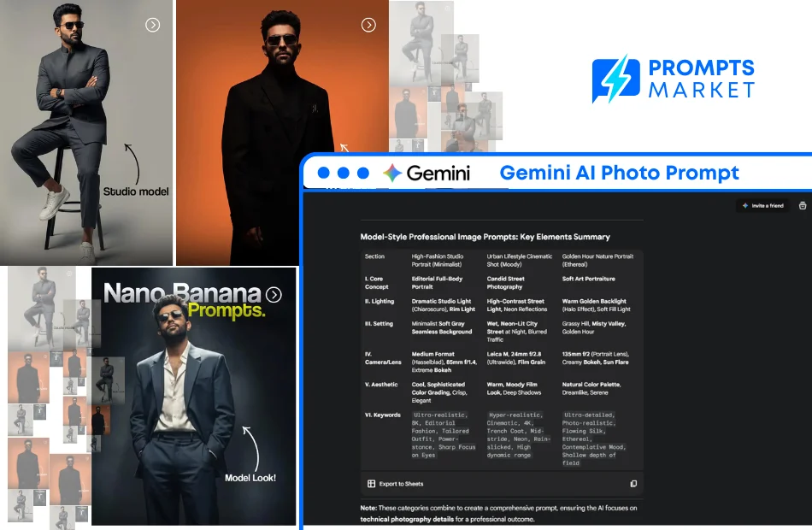This screenshot has height=530, width=812.
Task: Click the middle blue dot in the browser bar
Action: [x=343, y=172]
